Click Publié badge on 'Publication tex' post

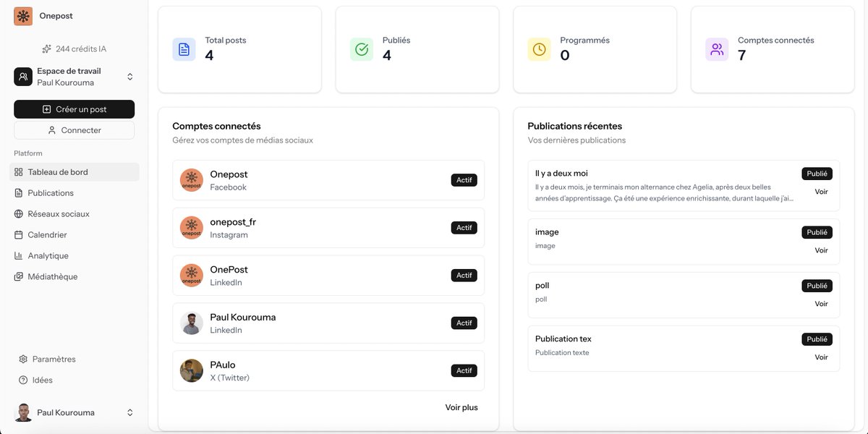[817, 339]
